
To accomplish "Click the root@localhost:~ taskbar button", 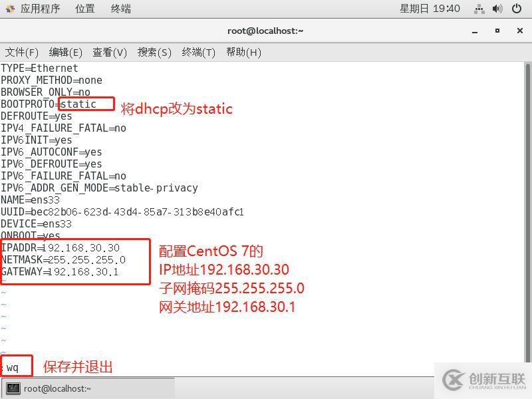I will coord(88,388).
